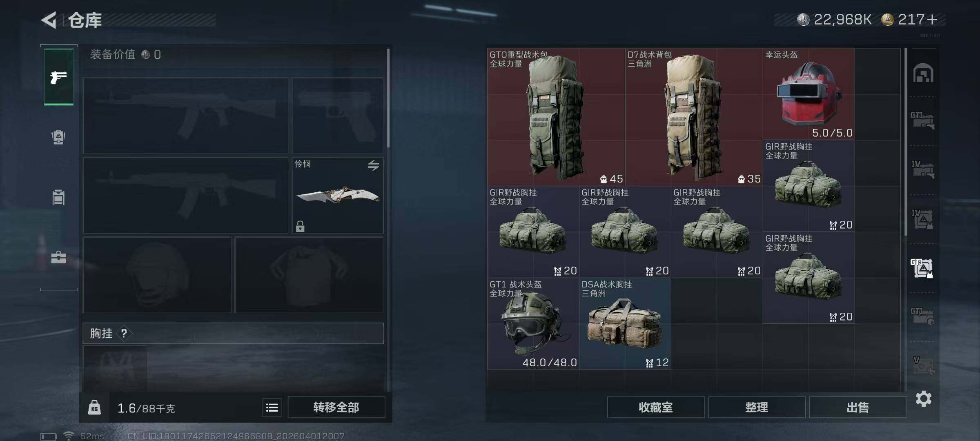Open the chest rig help question mark
Screen dimensions: 980x441
click(124, 334)
